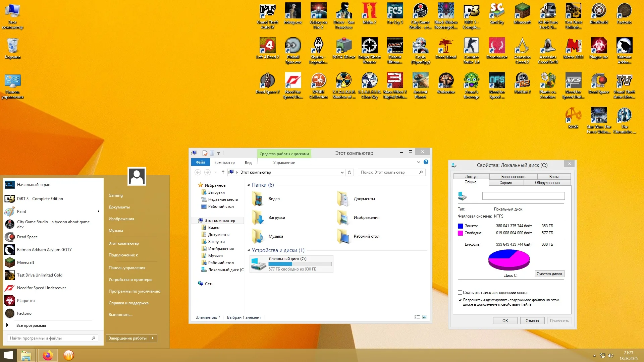Click the Explorer refresh icon beside the address bar

[350, 172]
